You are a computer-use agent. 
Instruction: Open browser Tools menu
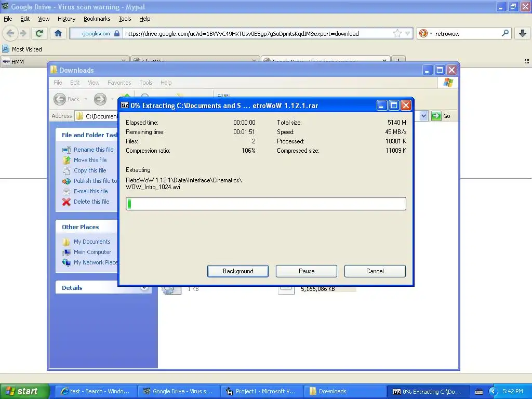[125, 19]
